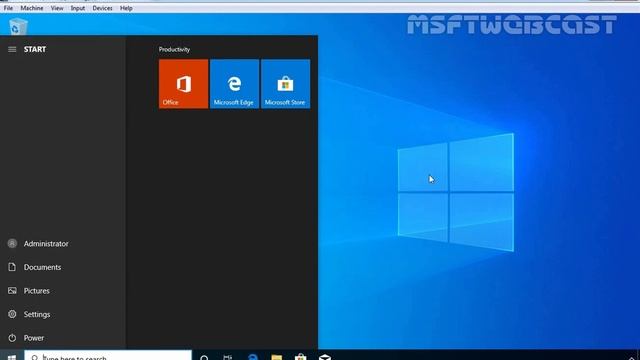Open the Power options
This screenshot has height=360, width=640.
pos(63,338)
